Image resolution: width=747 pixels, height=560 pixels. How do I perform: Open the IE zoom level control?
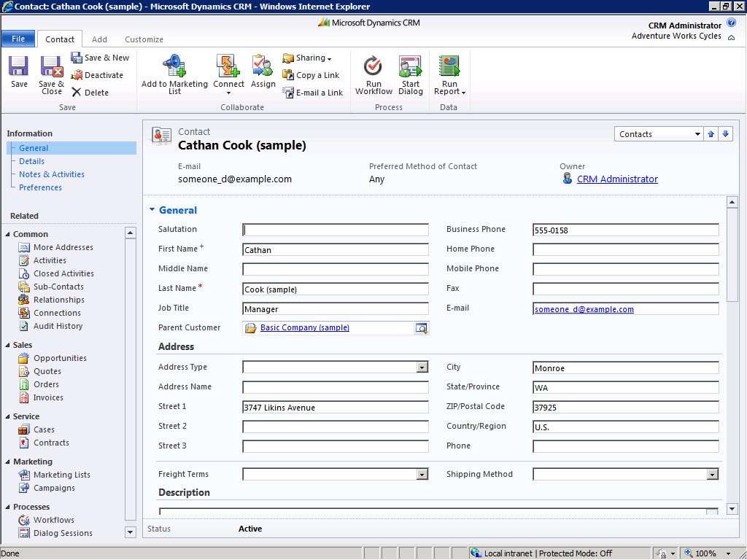(707, 553)
